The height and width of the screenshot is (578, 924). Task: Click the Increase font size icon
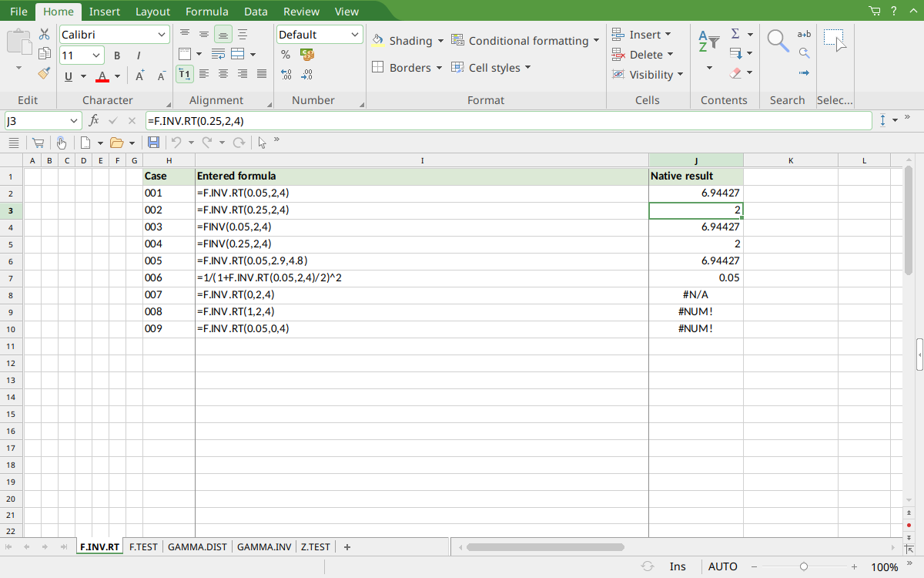pos(139,76)
